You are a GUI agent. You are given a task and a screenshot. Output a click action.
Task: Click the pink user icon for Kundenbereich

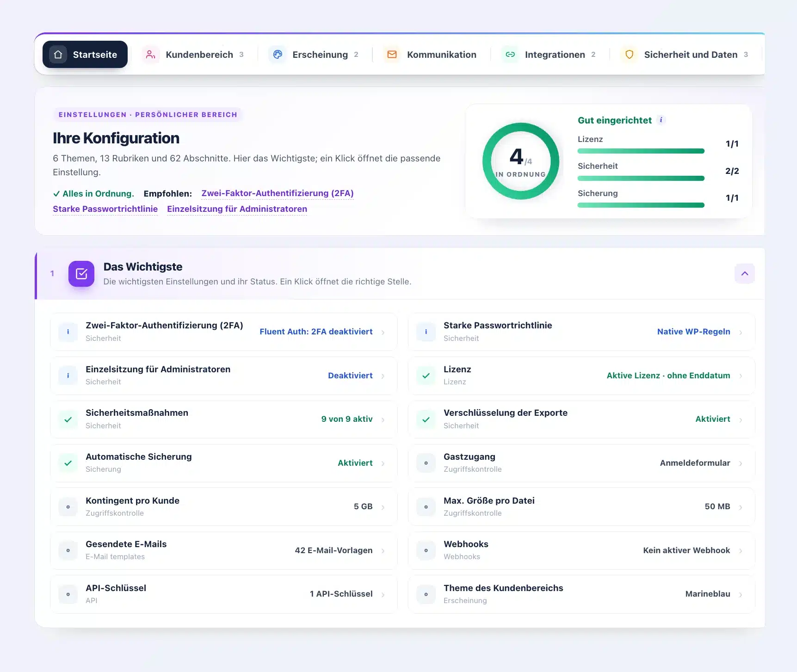pos(150,55)
